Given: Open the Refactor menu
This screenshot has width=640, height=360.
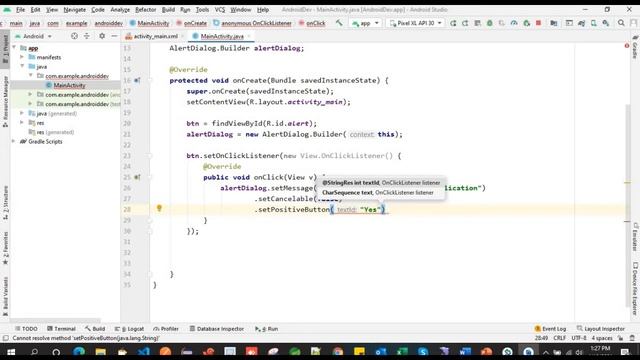Looking at the screenshot, I should [x=146, y=9].
